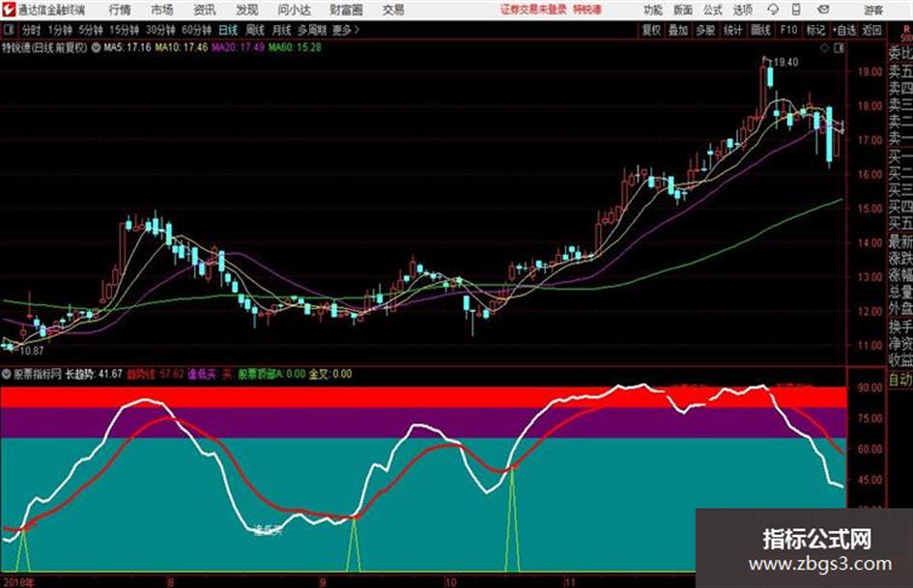Image resolution: width=913 pixels, height=588 pixels.
Task: Switch to the 15分钟 period tab
Action: [125, 30]
